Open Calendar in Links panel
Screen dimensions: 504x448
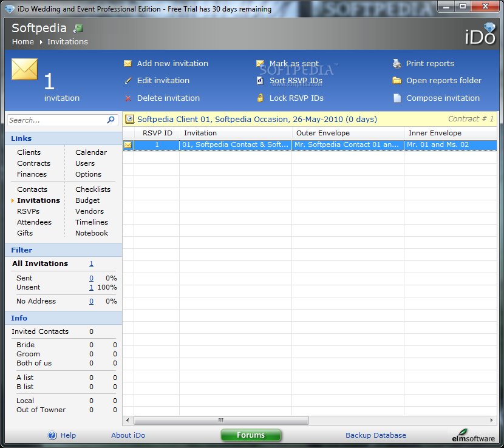[91, 152]
